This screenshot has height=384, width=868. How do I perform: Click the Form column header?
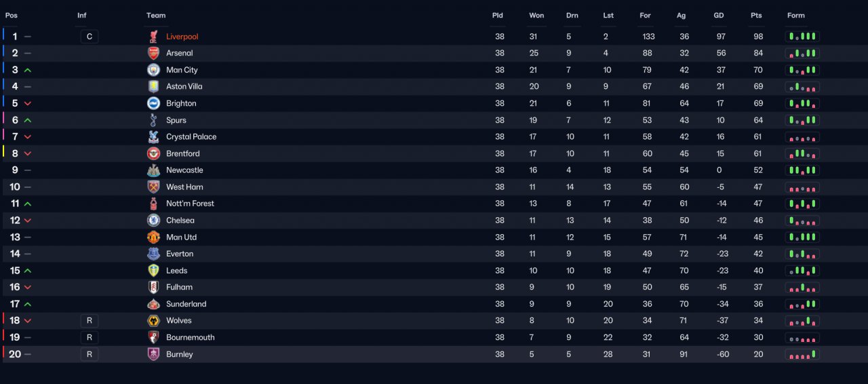pos(796,16)
